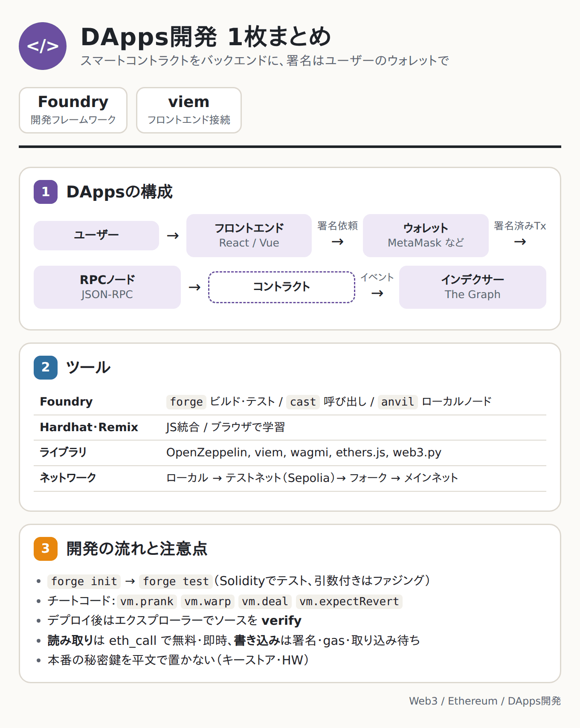This screenshot has height=728, width=580.
Task: Click the dashed コントラクト box
Action: (x=281, y=287)
